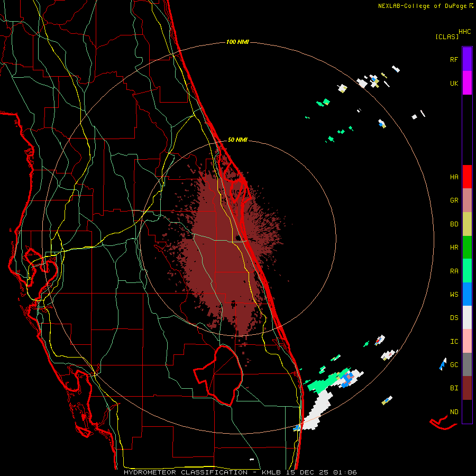
Task: Click the 'WS' legend label
Action: pyautogui.click(x=454, y=295)
